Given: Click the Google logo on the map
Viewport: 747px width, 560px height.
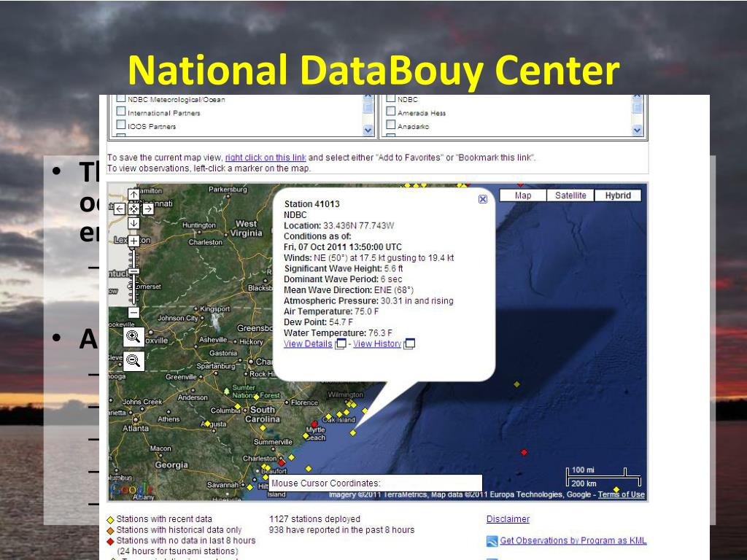Looking at the screenshot, I should [x=131, y=489].
